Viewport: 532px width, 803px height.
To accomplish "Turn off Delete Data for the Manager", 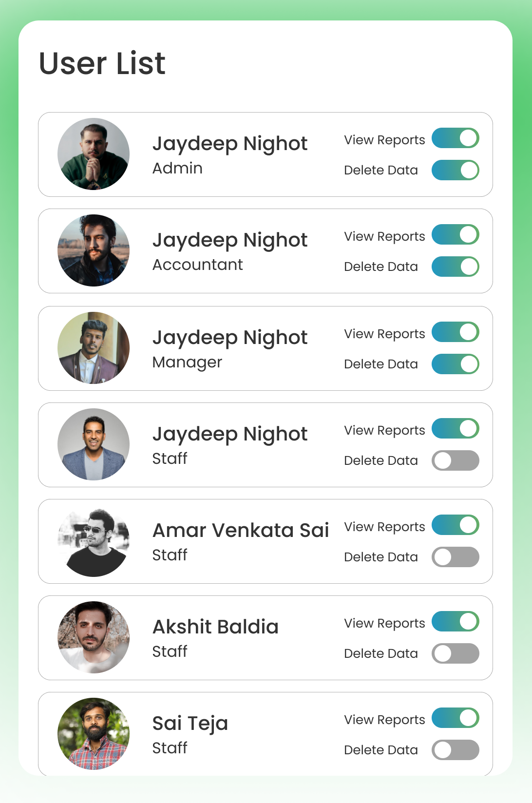I will coord(455,364).
